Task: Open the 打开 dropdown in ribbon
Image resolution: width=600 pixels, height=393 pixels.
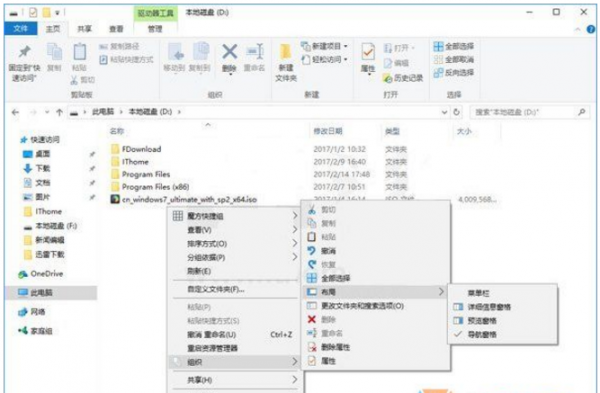Action: point(412,48)
